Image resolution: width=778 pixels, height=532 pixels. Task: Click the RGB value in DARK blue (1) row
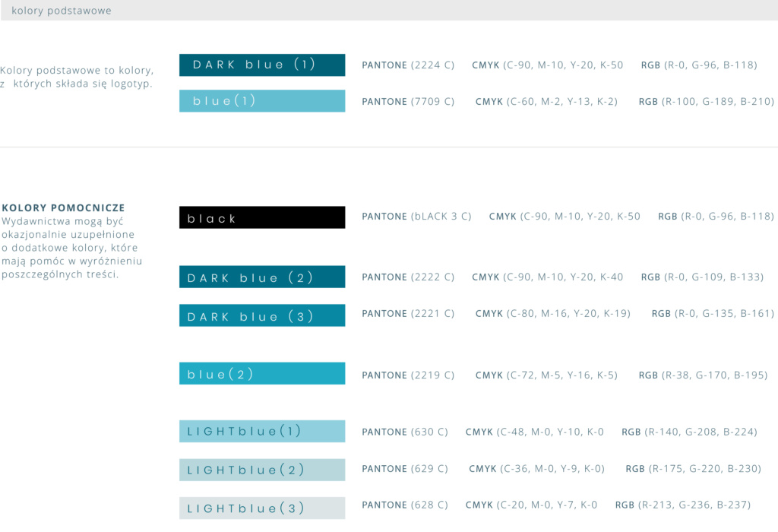[x=699, y=65]
